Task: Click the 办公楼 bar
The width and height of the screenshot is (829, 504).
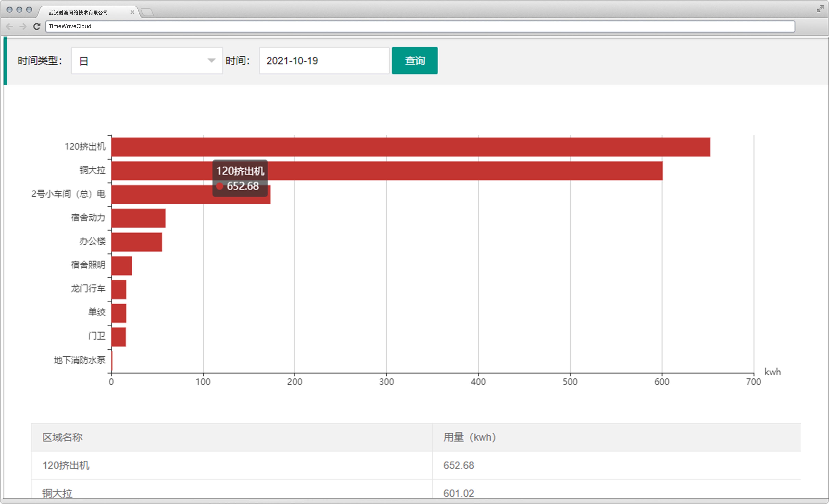Action: (x=137, y=242)
